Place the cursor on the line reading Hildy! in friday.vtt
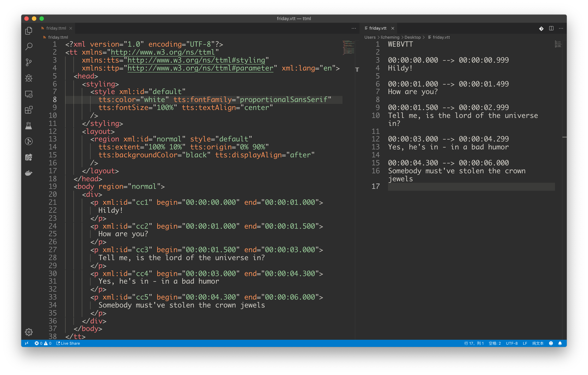Image resolution: width=588 pixels, height=375 pixels. pos(400,68)
